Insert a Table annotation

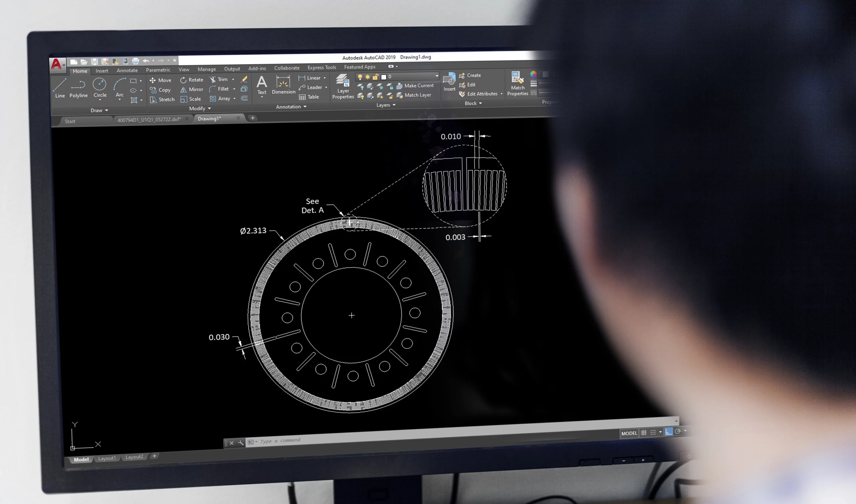point(309,97)
